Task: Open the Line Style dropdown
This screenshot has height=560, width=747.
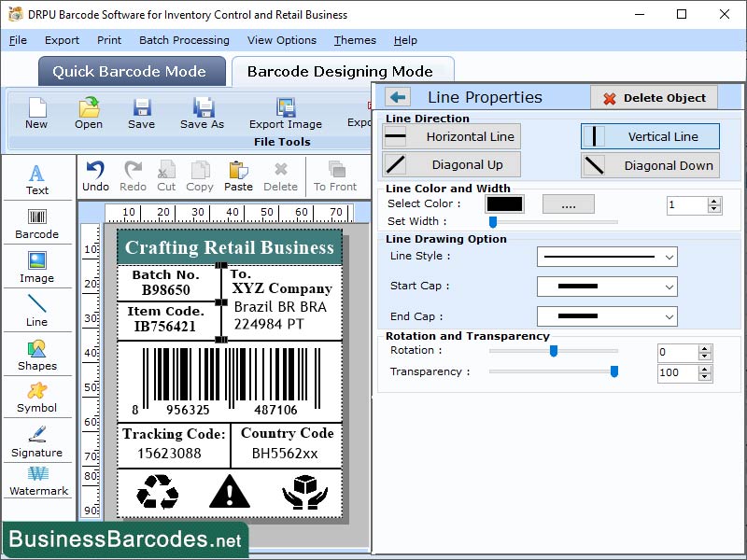Action: click(x=669, y=258)
